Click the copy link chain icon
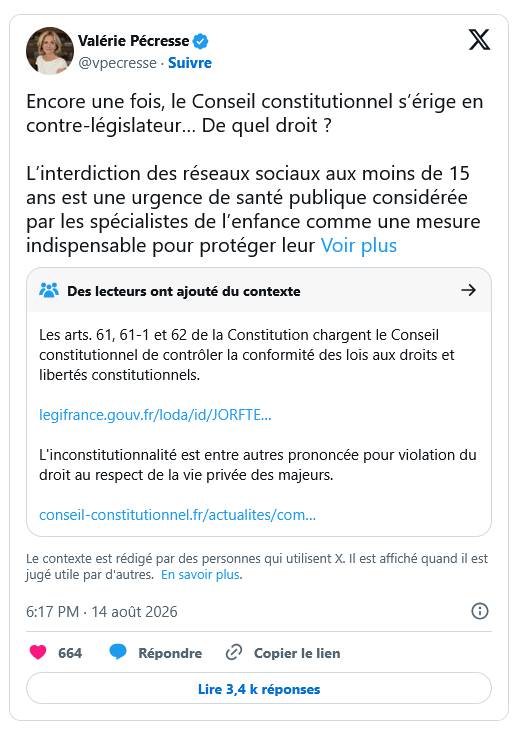The width and height of the screenshot is (518, 729). [233, 653]
